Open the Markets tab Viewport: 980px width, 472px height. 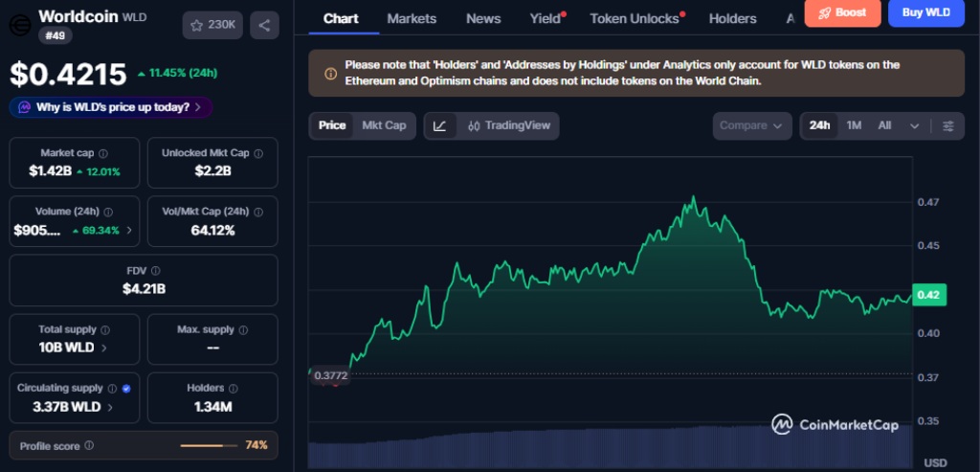(x=412, y=19)
